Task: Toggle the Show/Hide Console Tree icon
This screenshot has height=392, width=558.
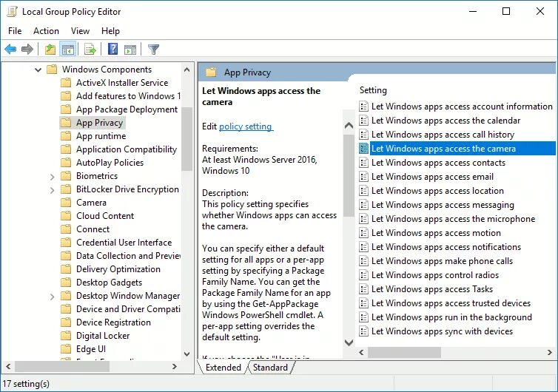Action: pyautogui.click(x=68, y=49)
